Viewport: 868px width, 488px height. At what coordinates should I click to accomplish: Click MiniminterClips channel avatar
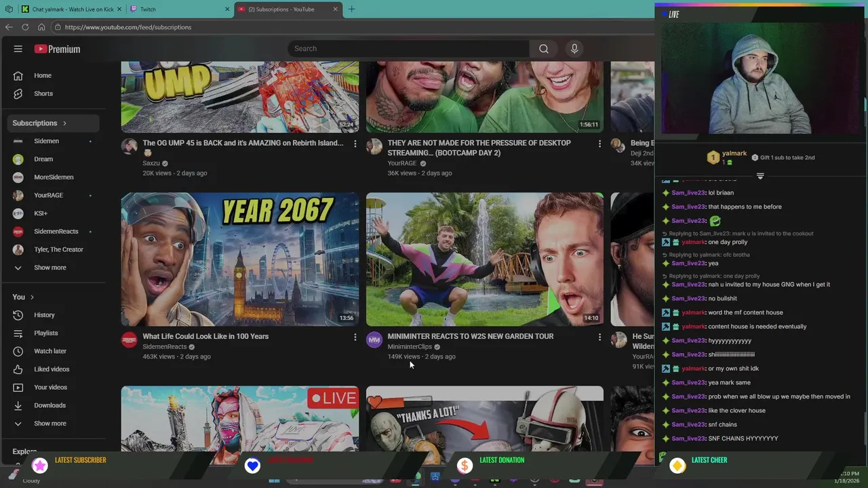point(374,340)
